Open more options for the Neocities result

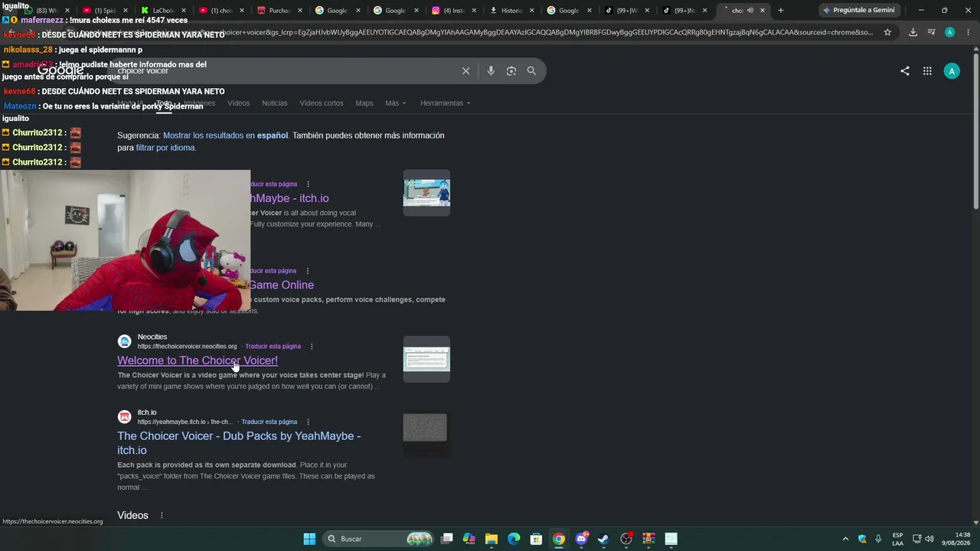[311, 347]
